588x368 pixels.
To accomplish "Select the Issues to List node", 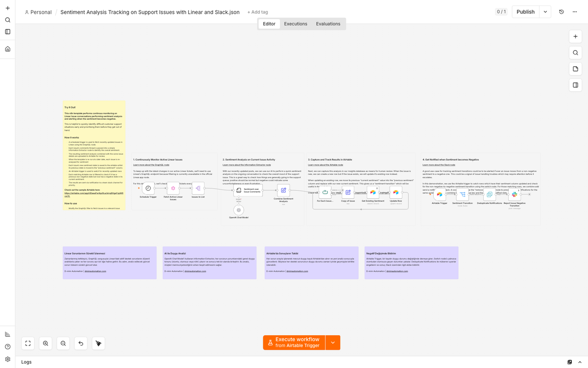I will point(198,188).
